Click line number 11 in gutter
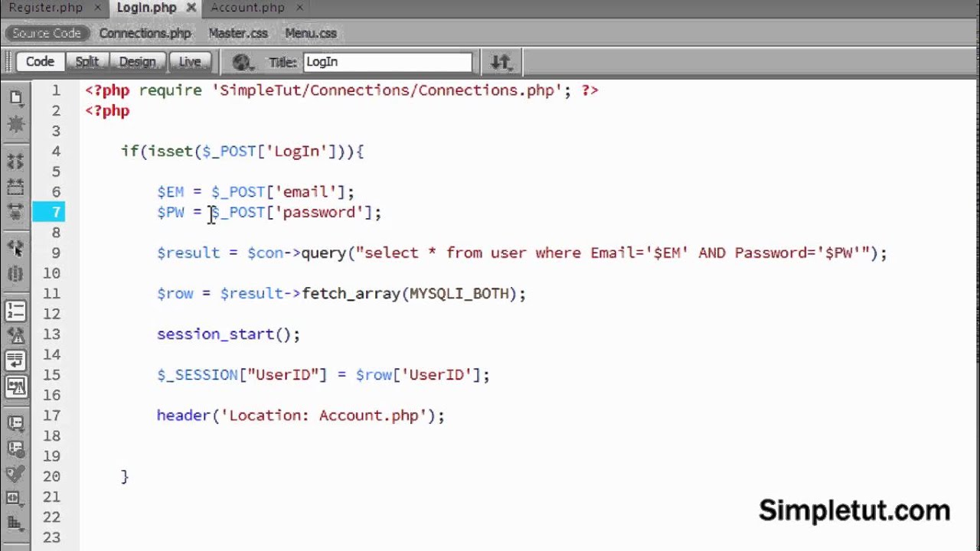This screenshot has width=980, height=551. (x=52, y=293)
